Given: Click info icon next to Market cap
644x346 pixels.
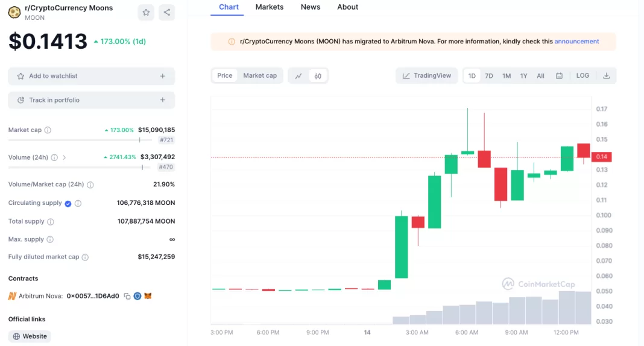Looking at the screenshot, I should [48, 130].
